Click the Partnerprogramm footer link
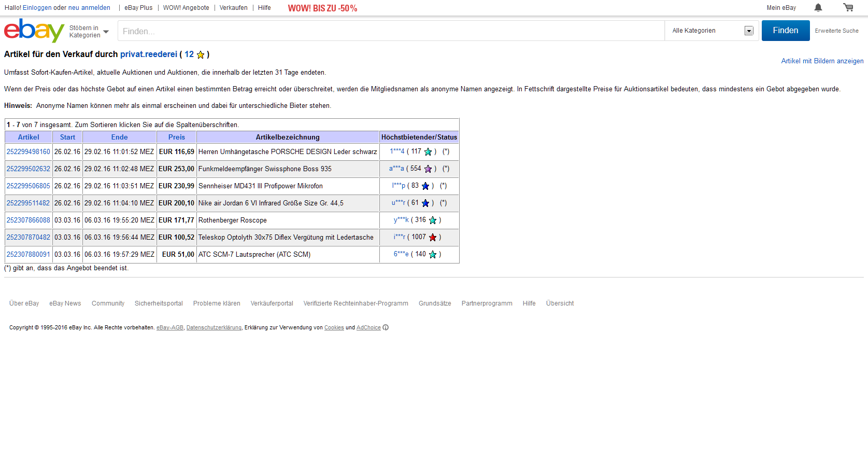Screen dimensions: 868x471 coord(487,303)
